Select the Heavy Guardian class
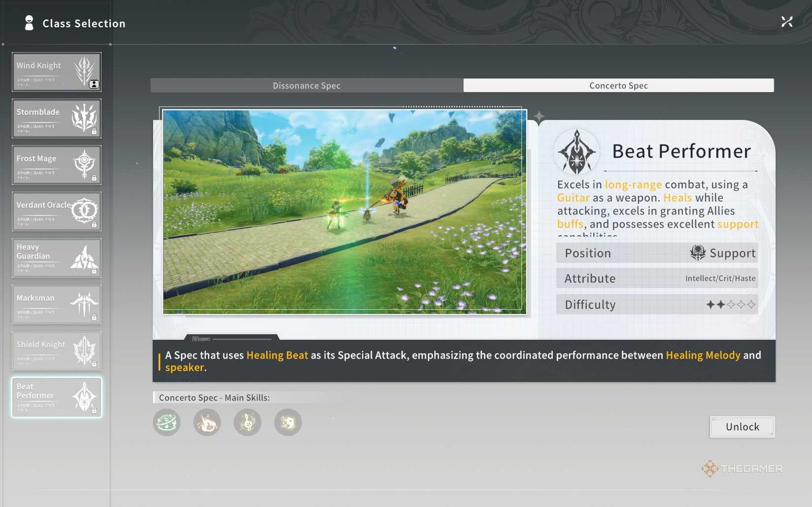Image resolution: width=812 pixels, height=507 pixels. pos(57,258)
